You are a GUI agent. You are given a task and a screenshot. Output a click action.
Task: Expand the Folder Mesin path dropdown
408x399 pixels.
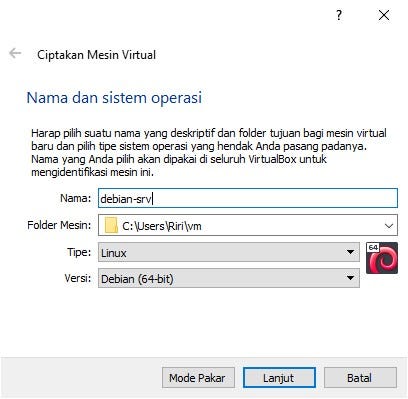388,226
